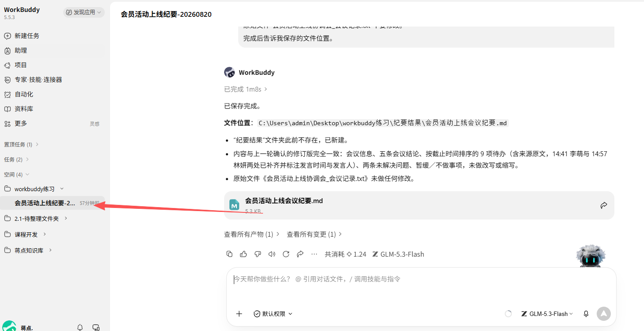Thumbs down the response
This screenshot has height=331, width=644.
point(258,254)
